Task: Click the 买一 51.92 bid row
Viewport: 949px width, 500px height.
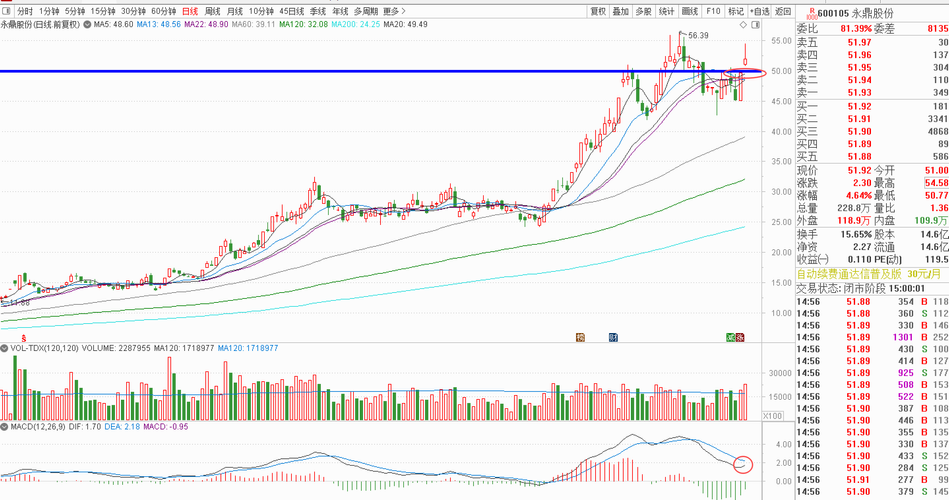Action: pyautogui.click(x=872, y=107)
